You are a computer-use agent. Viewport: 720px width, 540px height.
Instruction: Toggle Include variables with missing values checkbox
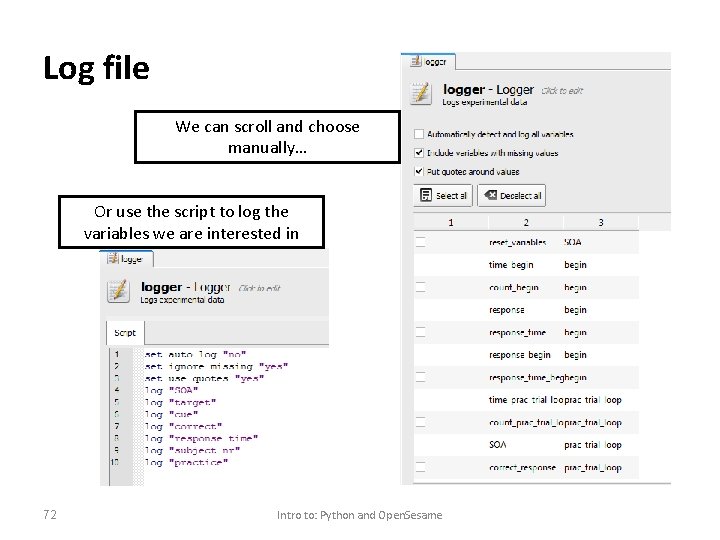[419, 152]
